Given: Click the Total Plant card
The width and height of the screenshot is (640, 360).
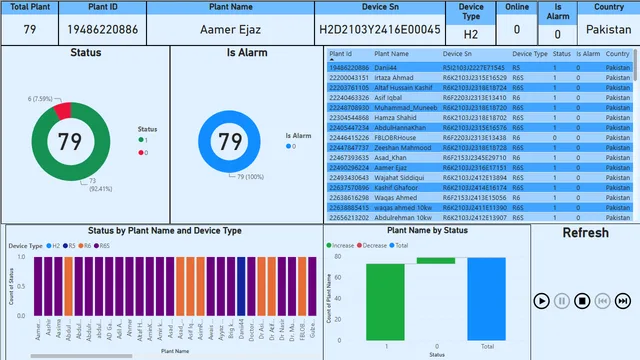Looking at the screenshot, I should tap(30, 23).
